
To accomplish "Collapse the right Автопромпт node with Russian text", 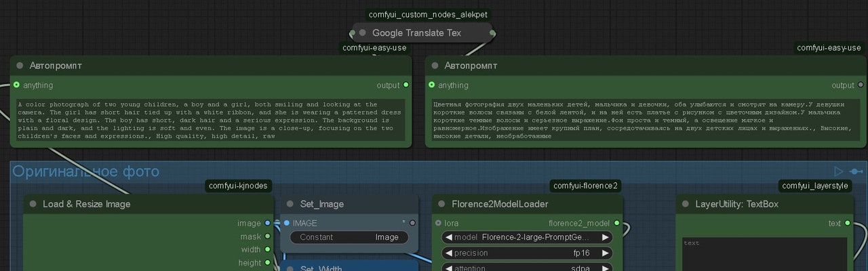I will click(x=435, y=66).
